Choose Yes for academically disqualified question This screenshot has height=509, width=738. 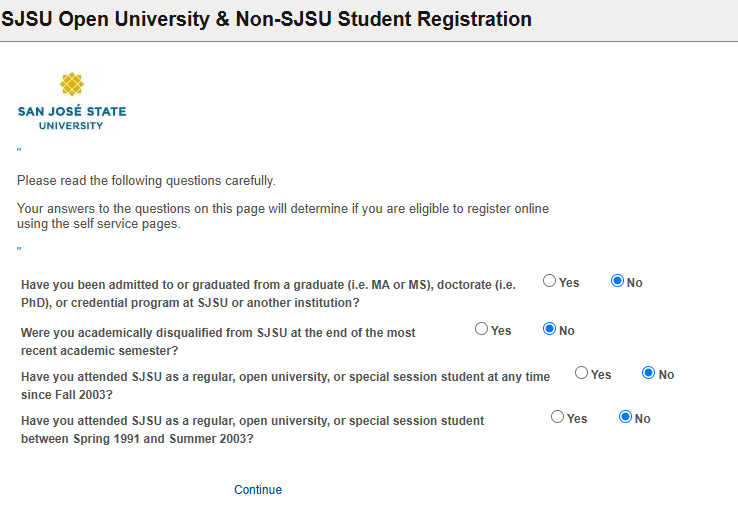[x=481, y=329]
